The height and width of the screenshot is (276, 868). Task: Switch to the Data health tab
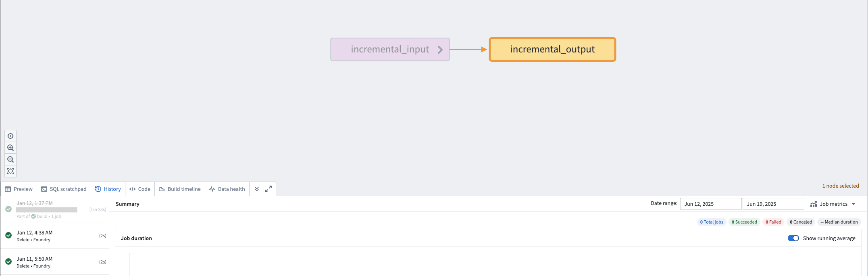pos(227,189)
